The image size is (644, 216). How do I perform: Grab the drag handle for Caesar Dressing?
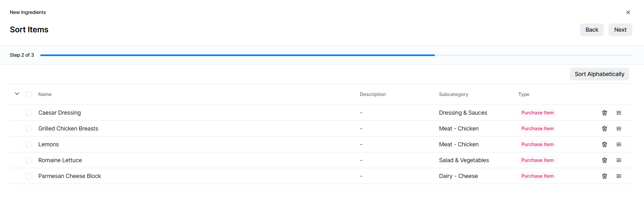tap(619, 113)
